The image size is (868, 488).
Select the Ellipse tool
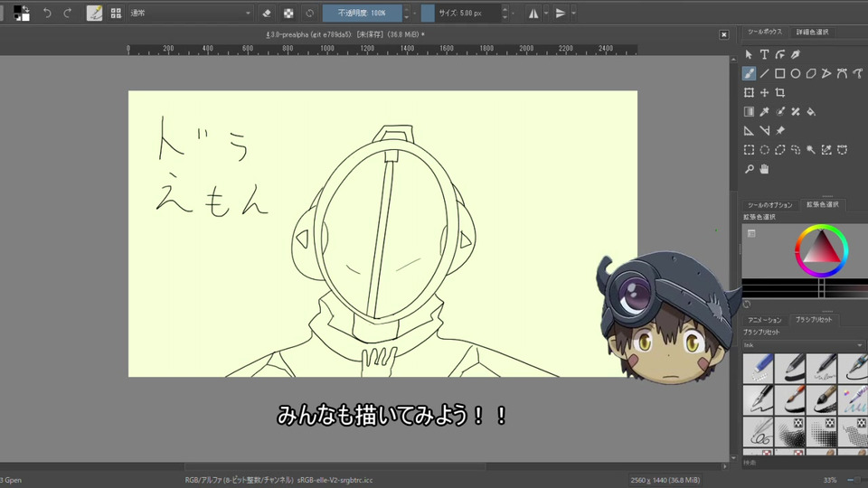click(796, 73)
